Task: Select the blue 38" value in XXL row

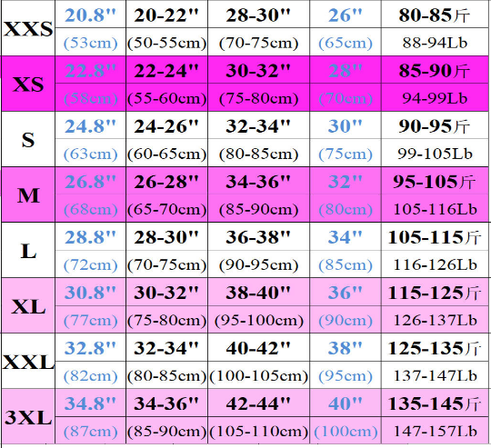Action: (346, 347)
